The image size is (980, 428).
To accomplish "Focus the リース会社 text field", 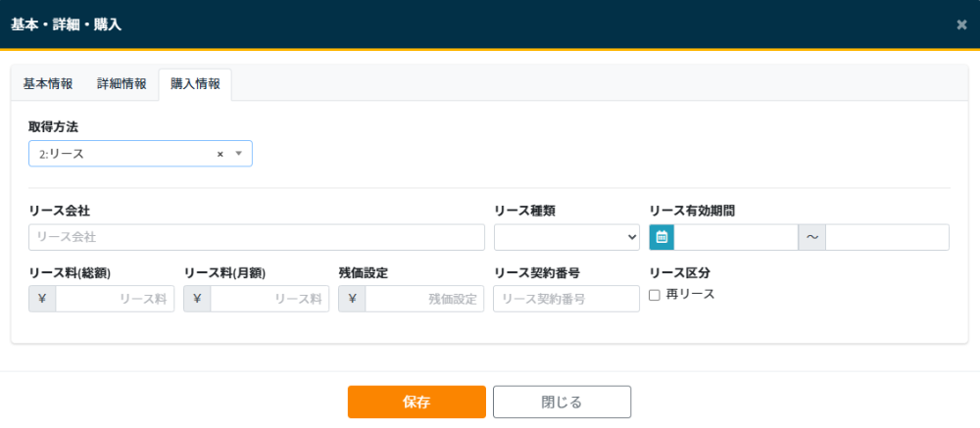I will pos(257,237).
